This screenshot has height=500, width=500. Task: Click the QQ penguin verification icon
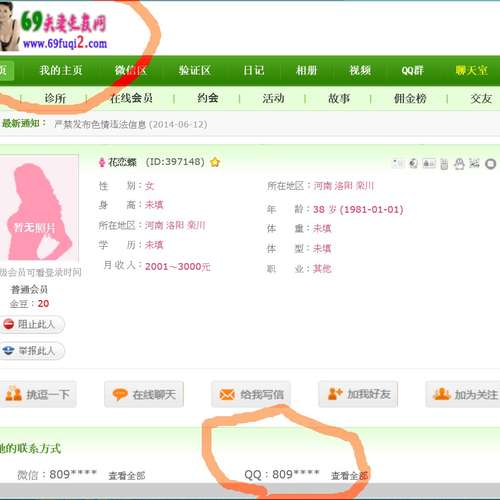[459, 164]
